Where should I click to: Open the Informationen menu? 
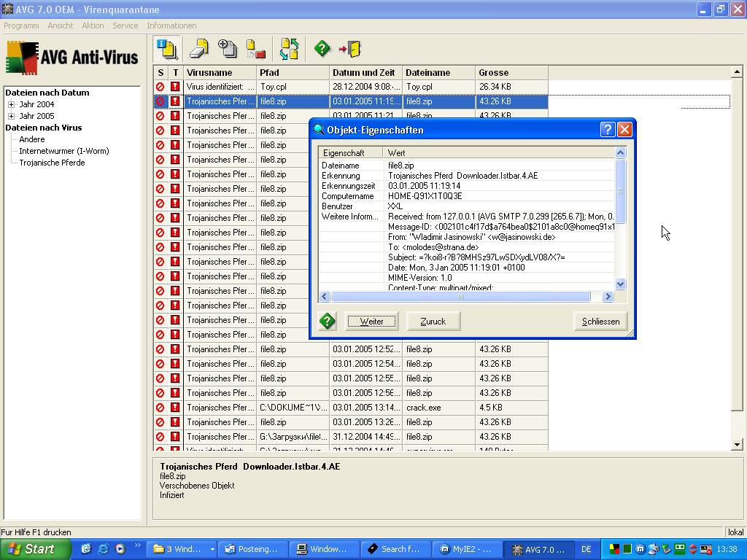click(171, 26)
